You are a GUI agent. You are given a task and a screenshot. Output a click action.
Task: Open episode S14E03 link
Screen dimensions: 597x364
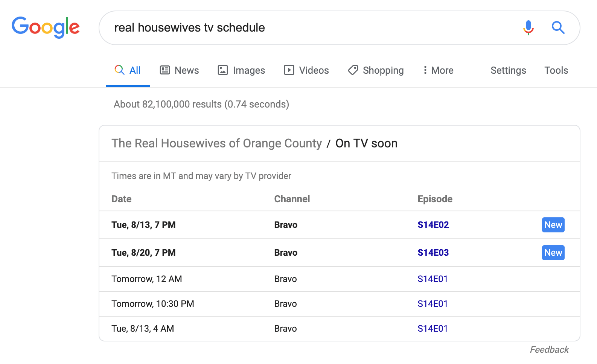pyautogui.click(x=433, y=253)
